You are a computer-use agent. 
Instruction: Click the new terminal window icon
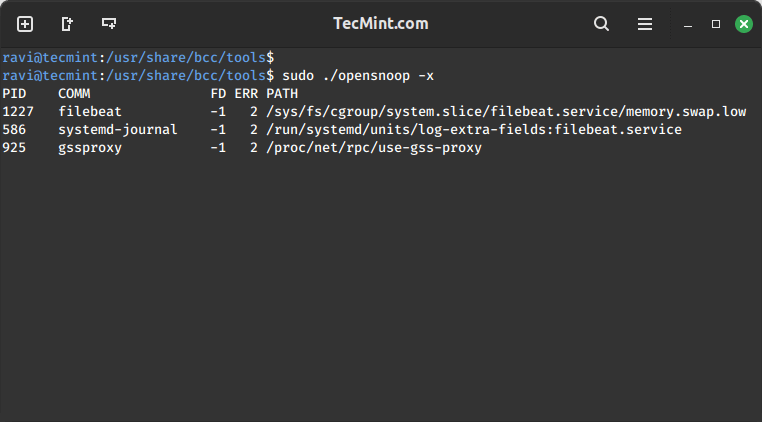[67, 24]
